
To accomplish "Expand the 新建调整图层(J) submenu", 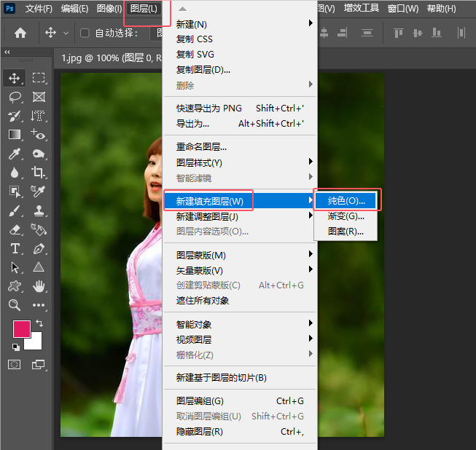I will click(240, 216).
